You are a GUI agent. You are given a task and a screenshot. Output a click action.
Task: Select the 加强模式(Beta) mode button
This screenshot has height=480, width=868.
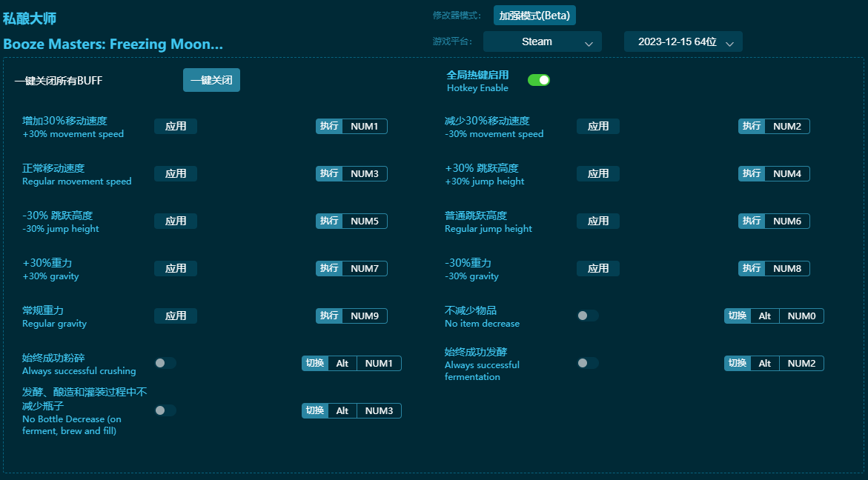coord(534,16)
